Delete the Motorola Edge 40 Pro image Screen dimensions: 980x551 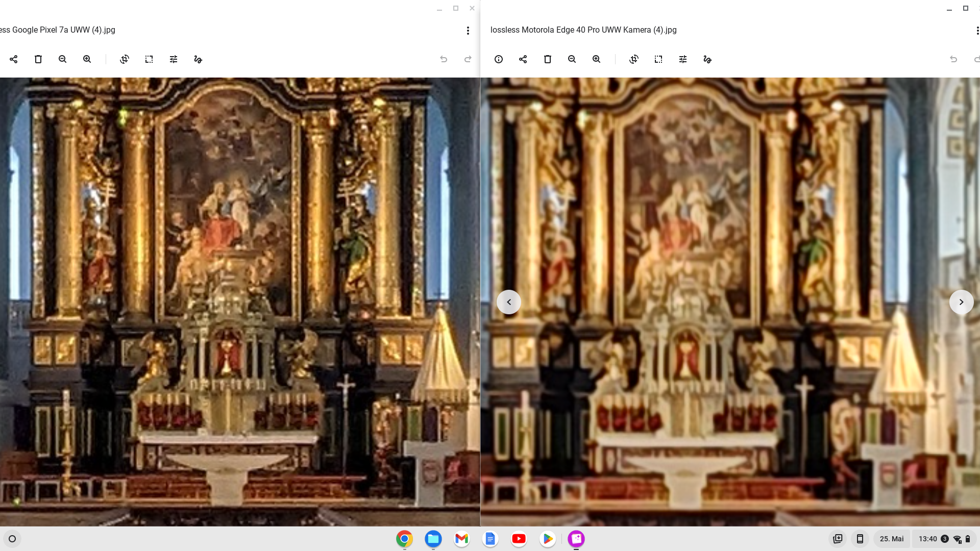tap(548, 59)
